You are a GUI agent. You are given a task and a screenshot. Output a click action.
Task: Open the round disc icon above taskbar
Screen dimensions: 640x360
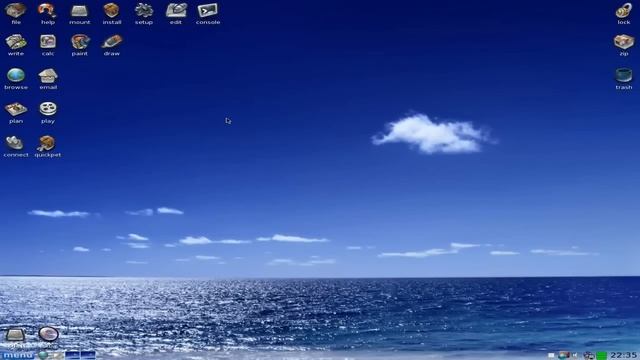(x=49, y=334)
